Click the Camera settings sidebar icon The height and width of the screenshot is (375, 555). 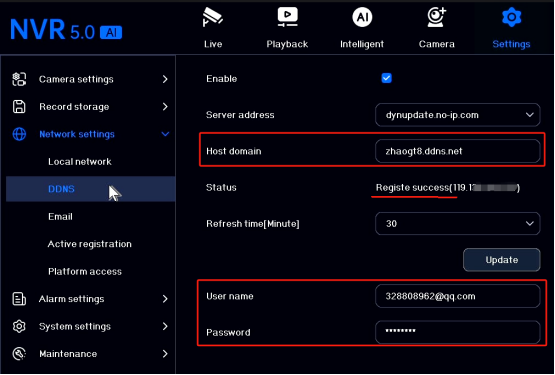19,79
